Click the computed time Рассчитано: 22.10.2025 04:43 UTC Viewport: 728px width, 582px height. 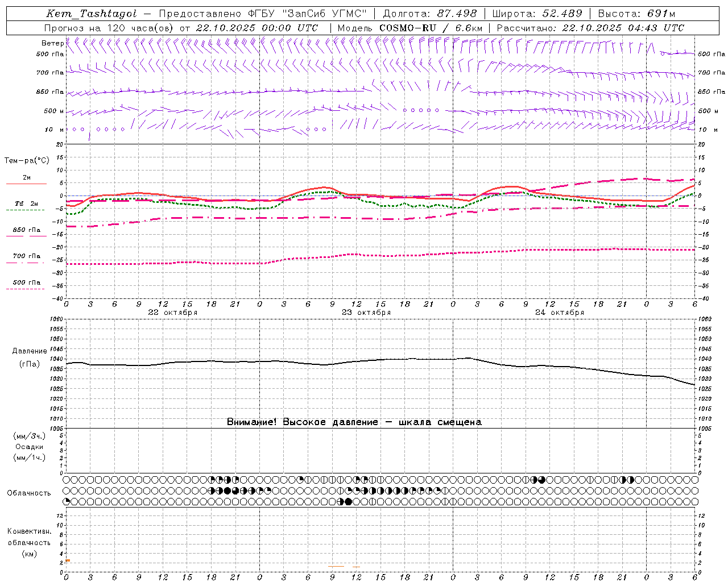(x=590, y=28)
